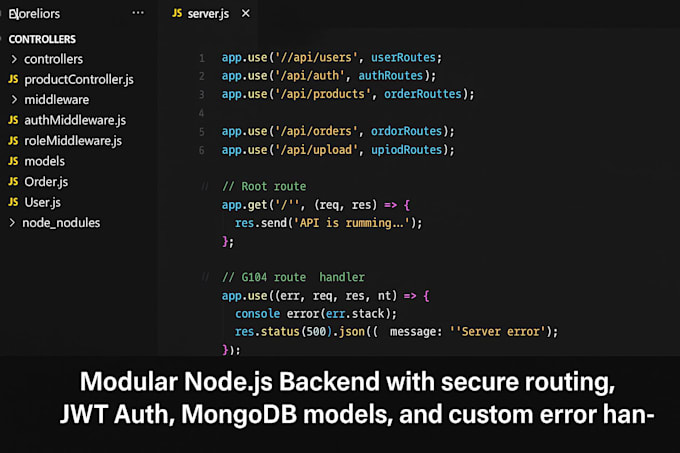Click JS icon beside authMiddleware.js
This screenshot has width=680, height=453.
point(13,120)
